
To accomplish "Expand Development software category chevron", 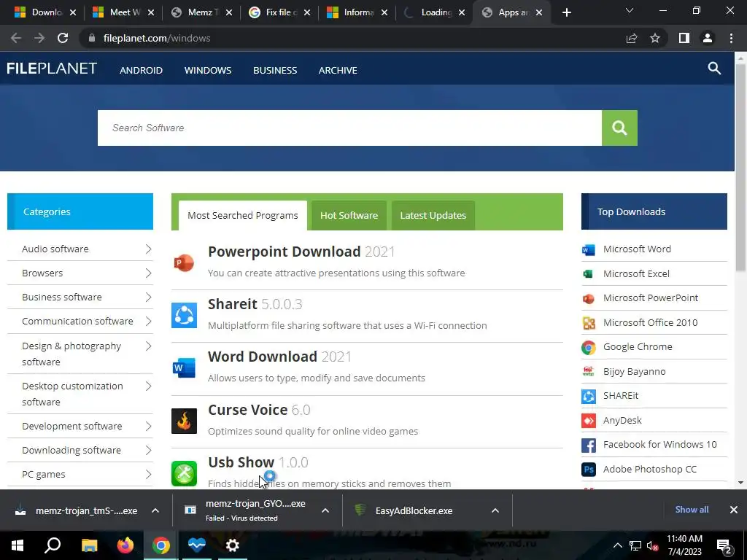I will [x=148, y=426].
